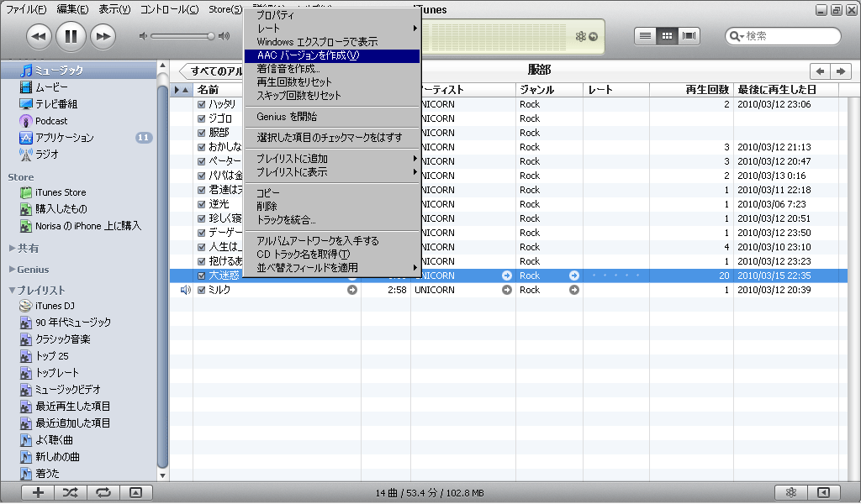Viewport: 861px width, 504px height.
Task: Skip to next track button
Action: click(103, 37)
